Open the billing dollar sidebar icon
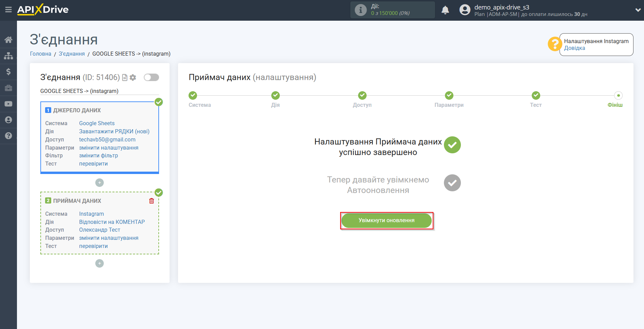The image size is (644, 329). click(8, 72)
